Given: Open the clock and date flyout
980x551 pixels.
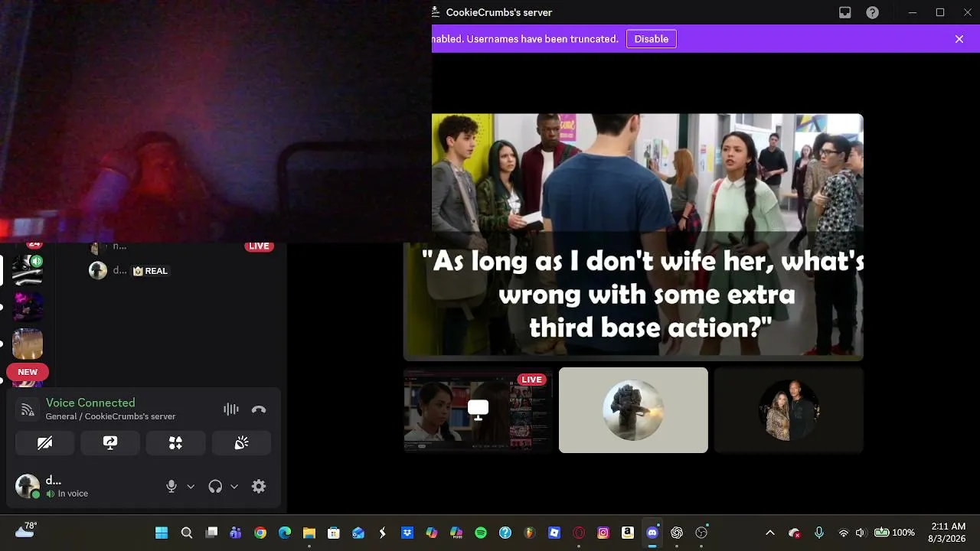Looking at the screenshot, I should [948, 533].
